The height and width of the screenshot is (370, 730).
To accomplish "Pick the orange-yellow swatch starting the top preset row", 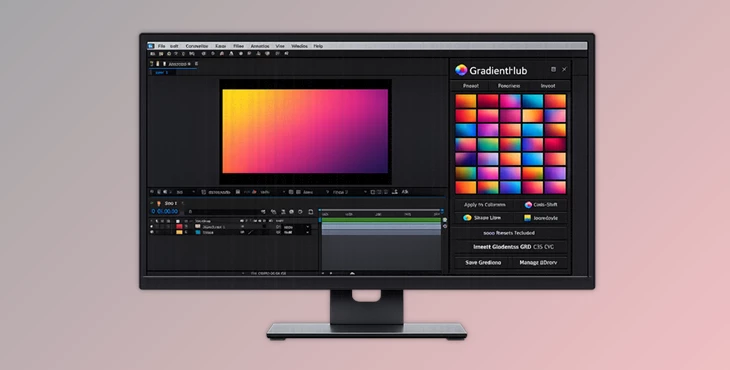I will 466,101.
